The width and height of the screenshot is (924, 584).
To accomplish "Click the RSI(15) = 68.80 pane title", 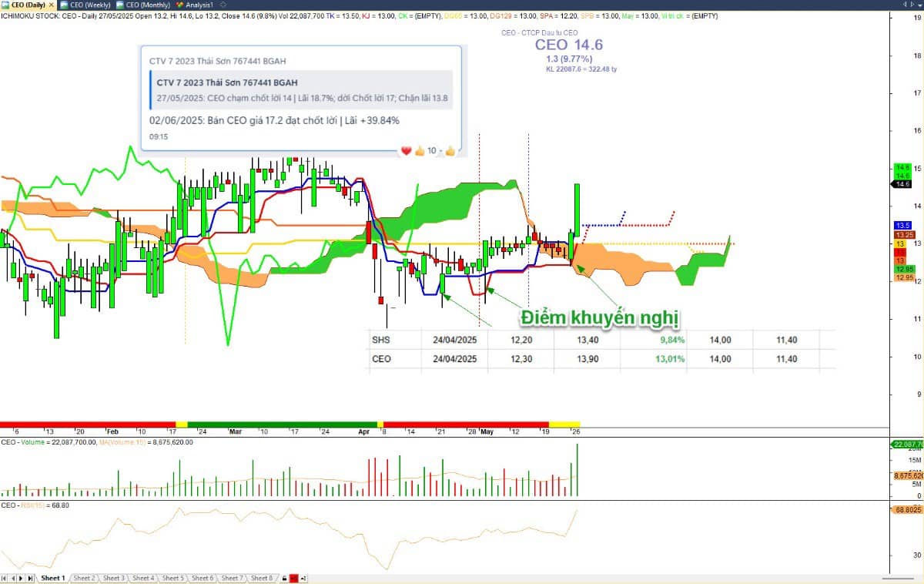I will (x=35, y=505).
